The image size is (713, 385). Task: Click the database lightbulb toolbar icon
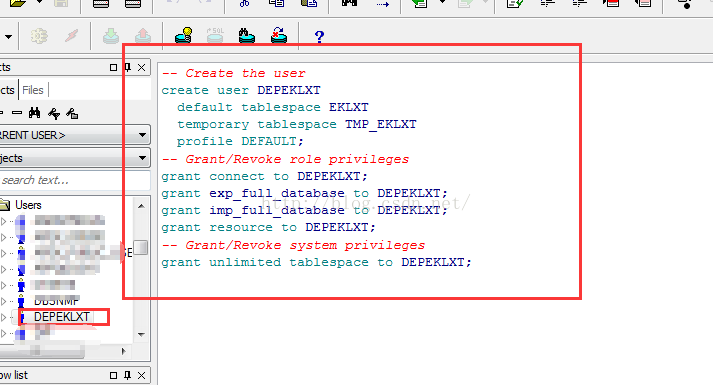[184, 35]
